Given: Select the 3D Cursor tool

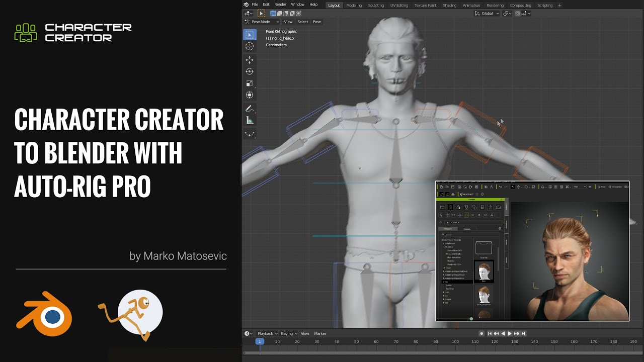Looking at the screenshot, I should coord(250,46).
